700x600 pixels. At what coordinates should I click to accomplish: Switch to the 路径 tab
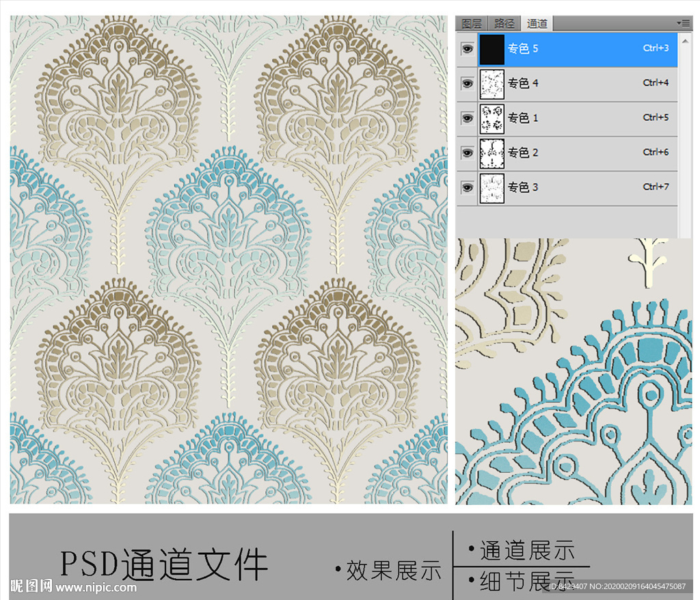click(504, 23)
